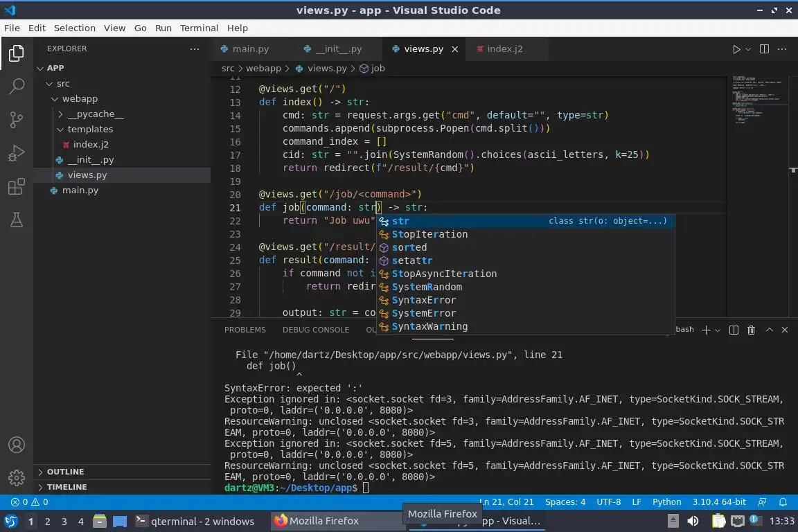Open editor More Actions ellipsis
The width and height of the screenshot is (798, 532).
(x=782, y=49)
